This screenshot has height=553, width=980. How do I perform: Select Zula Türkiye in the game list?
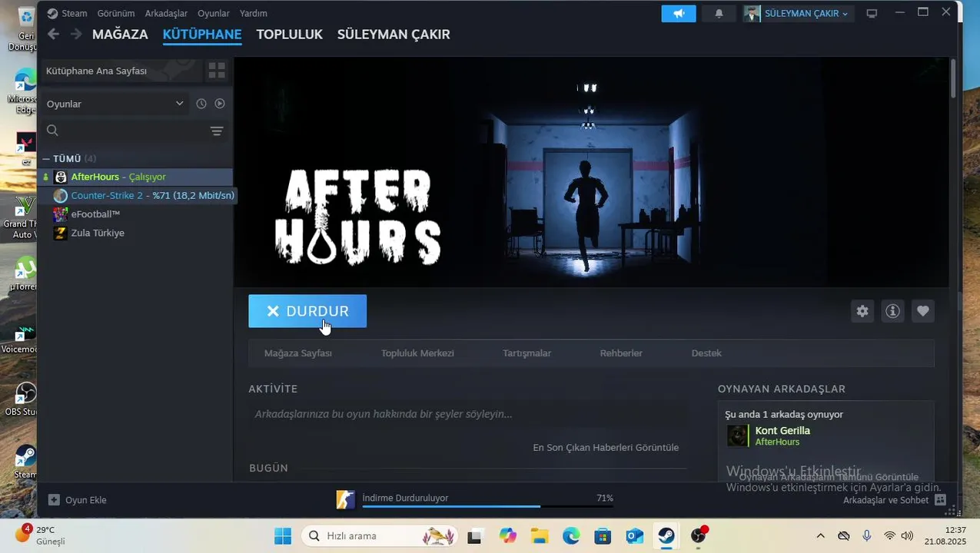pos(137,233)
